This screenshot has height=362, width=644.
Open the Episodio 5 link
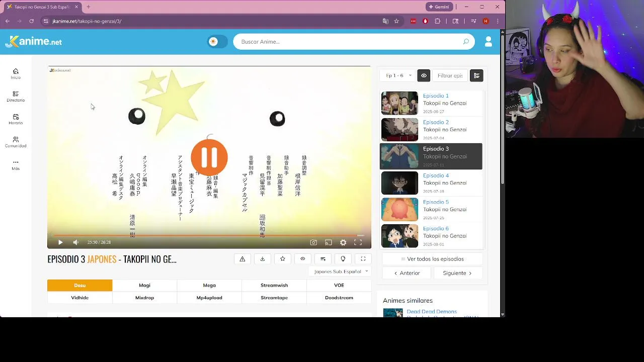(436, 202)
